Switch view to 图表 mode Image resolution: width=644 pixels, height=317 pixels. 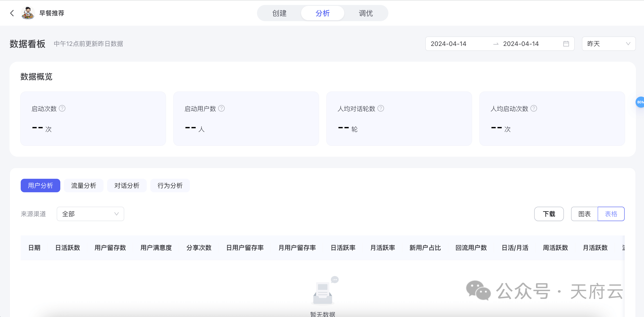coord(584,214)
